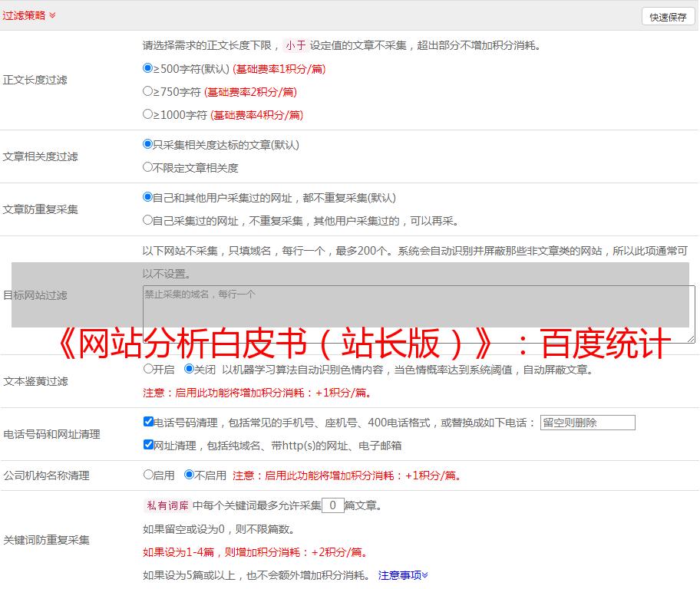Viewport: 700px width, 589px height.
Task: Click the red text 如果设为1-4篇，则增加积分消耗
Action: coord(256,552)
